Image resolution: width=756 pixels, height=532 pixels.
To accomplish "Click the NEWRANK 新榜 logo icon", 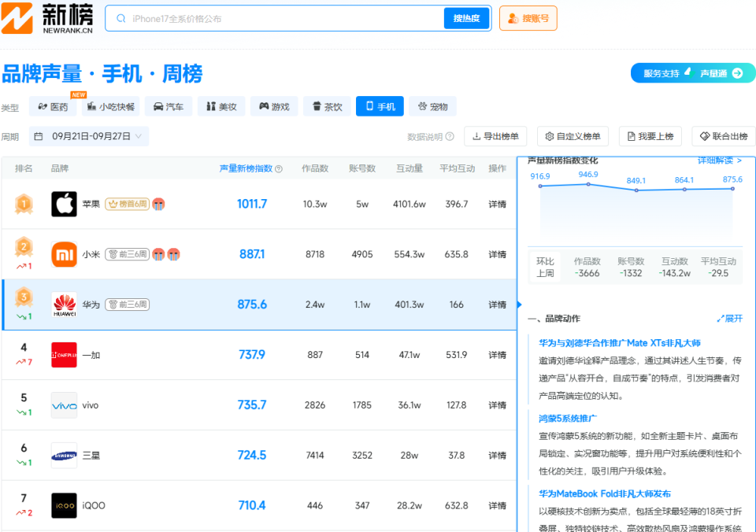I will pyautogui.click(x=17, y=17).
